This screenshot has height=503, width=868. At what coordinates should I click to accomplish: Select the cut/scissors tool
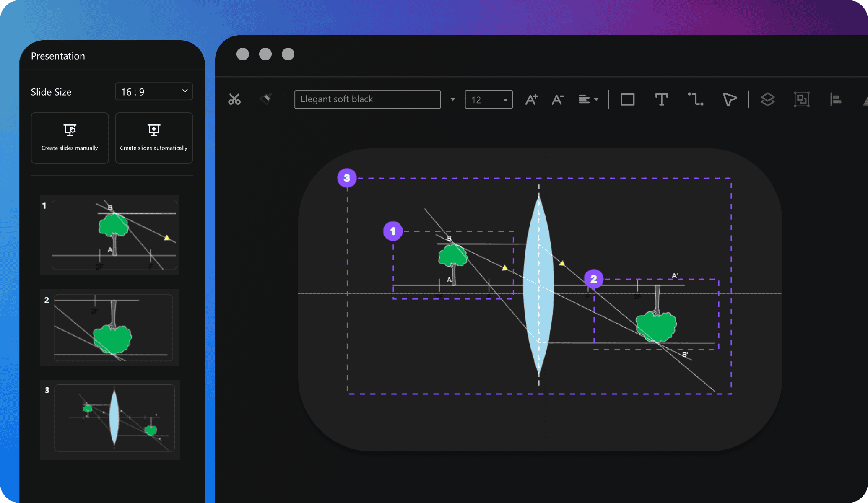tap(235, 98)
